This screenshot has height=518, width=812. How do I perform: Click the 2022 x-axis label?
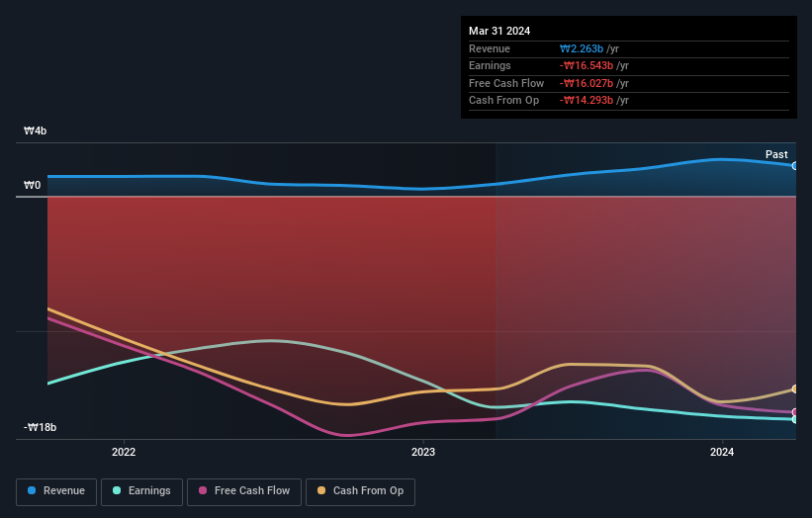point(124,453)
